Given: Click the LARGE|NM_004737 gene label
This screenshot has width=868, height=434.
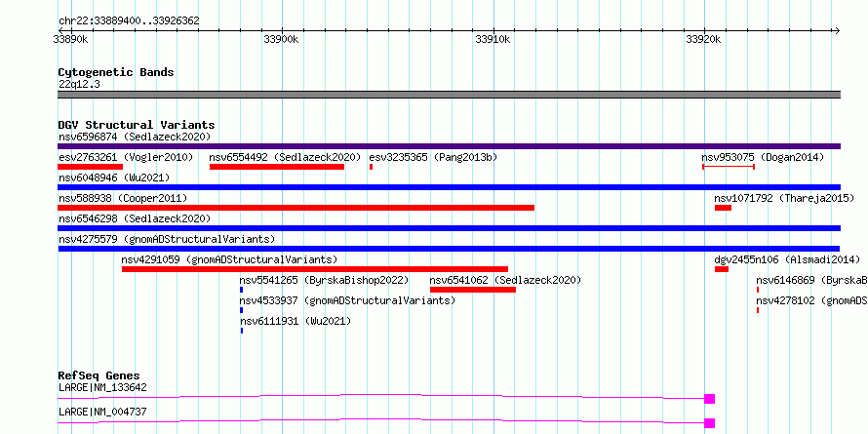Looking at the screenshot, I should click(x=102, y=412).
